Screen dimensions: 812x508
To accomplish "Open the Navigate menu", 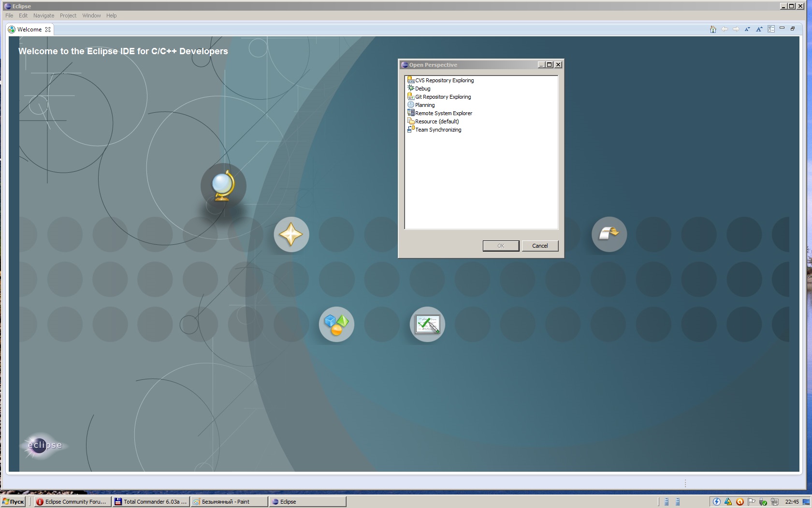I will click(x=44, y=15).
